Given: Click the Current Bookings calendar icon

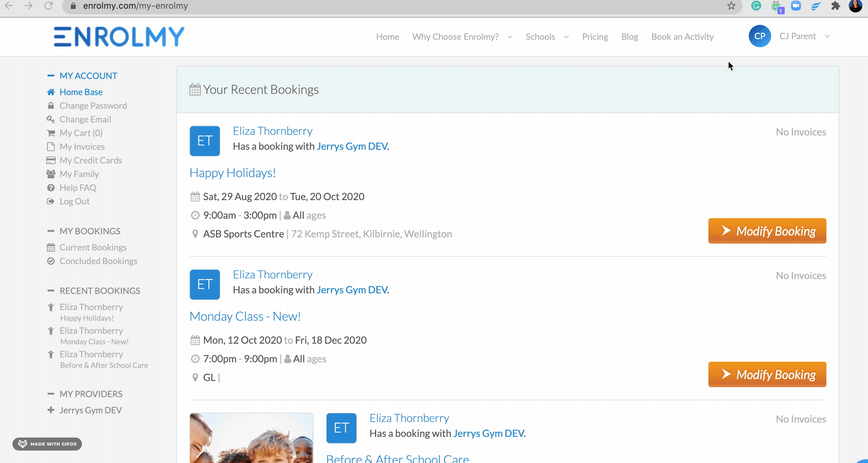Looking at the screenshot, I should [x=51, y=248].
